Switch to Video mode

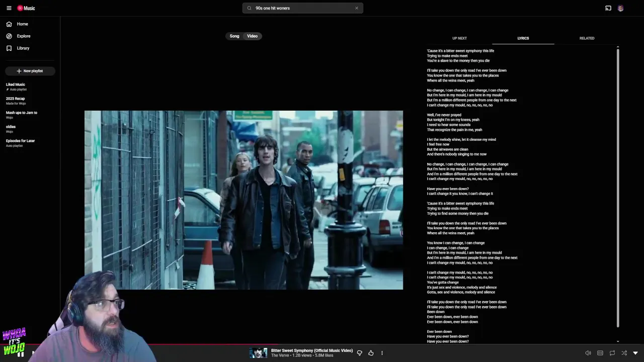[253, 36]
